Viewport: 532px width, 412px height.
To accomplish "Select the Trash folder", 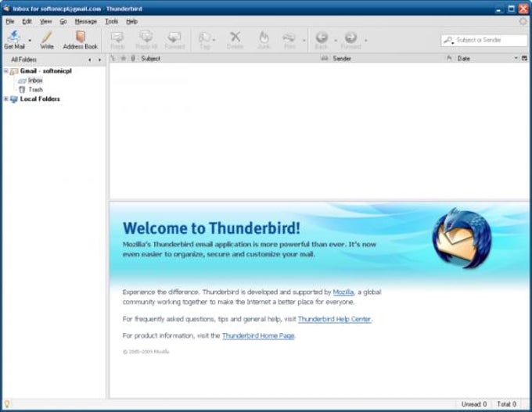I will (x=35, y=90).
